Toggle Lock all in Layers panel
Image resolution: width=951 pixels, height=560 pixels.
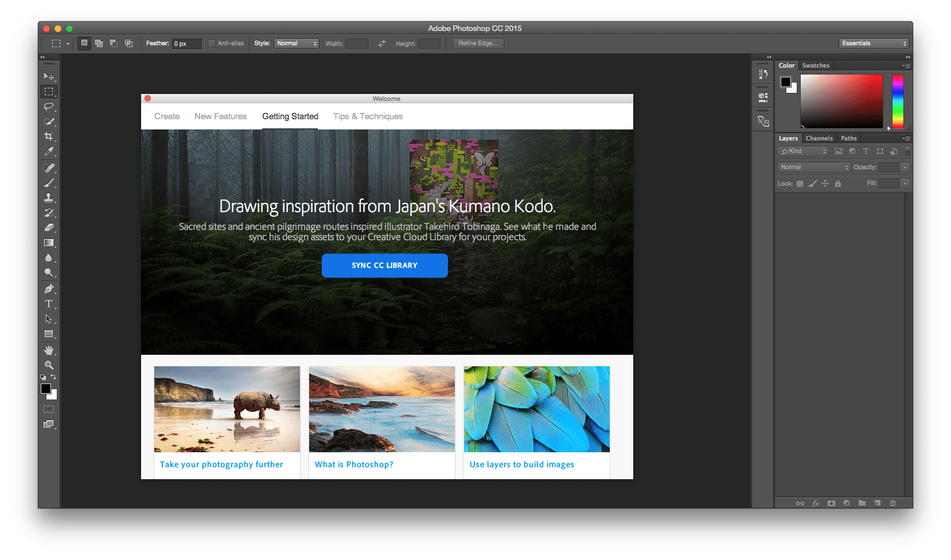coord(838,183)
